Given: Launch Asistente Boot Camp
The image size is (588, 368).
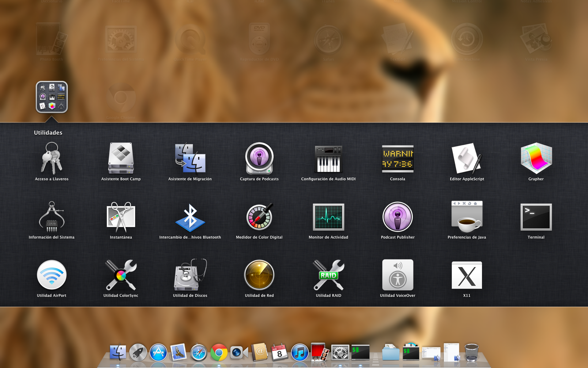Looking at the screenshot, I should pos(121,159).
